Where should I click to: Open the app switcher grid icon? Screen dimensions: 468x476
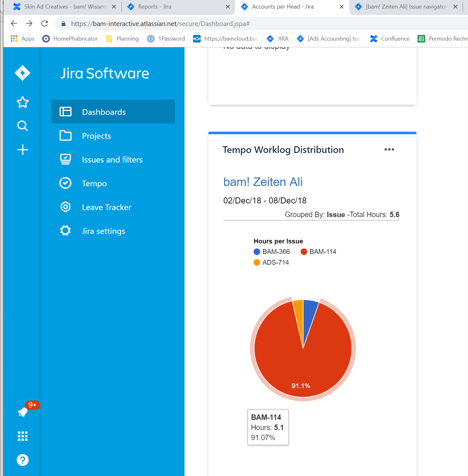(x=23, y=436)
